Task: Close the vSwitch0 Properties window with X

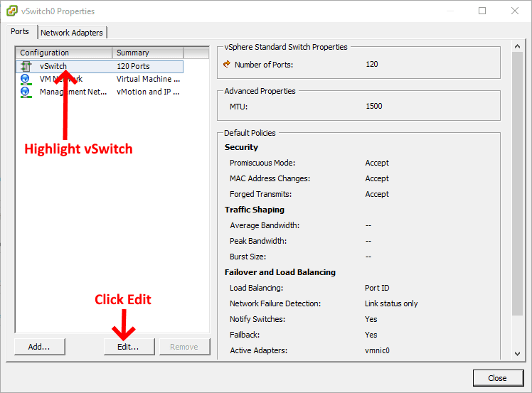Action: click(515, 11)
